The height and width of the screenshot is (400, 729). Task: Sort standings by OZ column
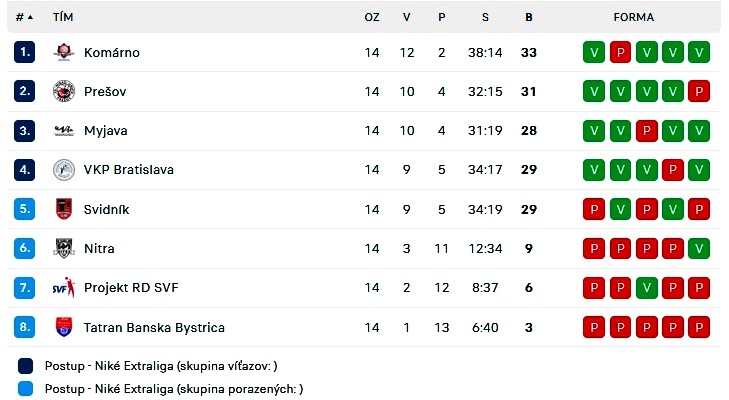pyautogui.click(x=371, y=17)
